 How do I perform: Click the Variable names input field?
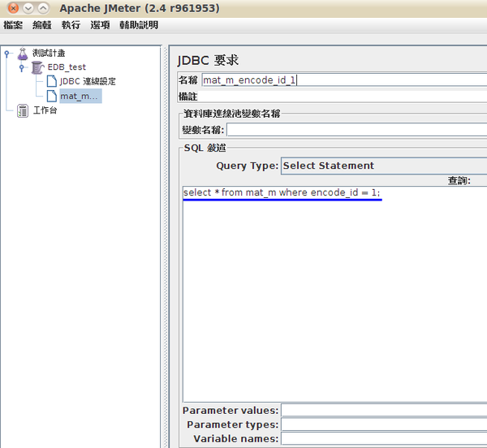[384, 439]
